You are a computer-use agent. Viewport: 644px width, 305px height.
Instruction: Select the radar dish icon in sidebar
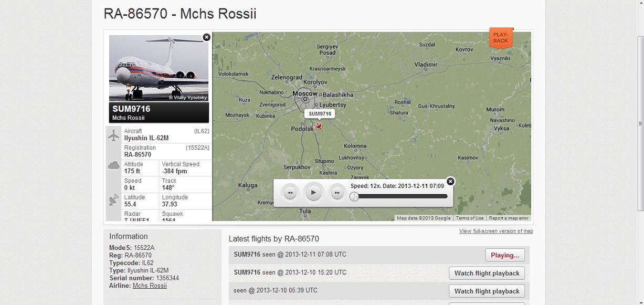coord(114,200)
